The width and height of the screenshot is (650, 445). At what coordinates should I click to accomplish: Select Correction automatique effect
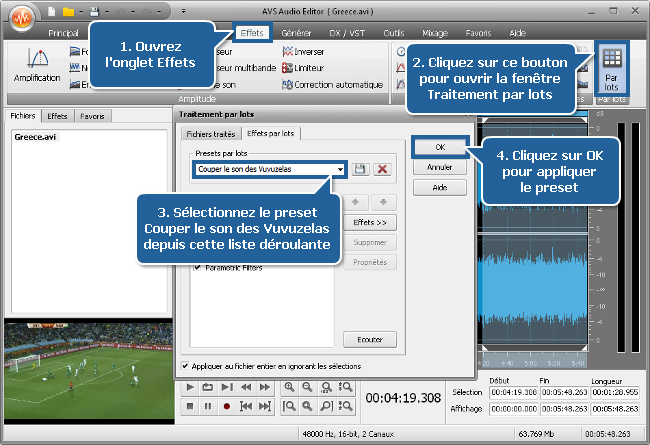[x=332, y=85]
